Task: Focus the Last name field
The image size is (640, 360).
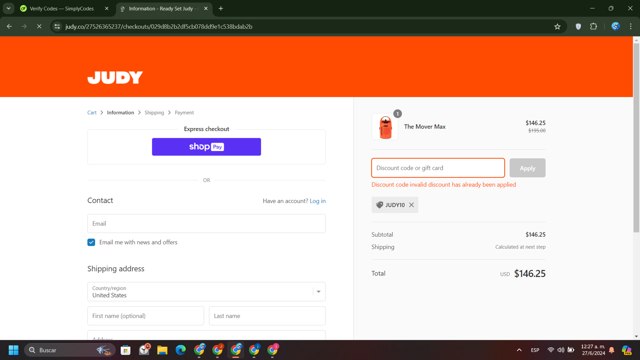Action: click(x=267, y=316)
